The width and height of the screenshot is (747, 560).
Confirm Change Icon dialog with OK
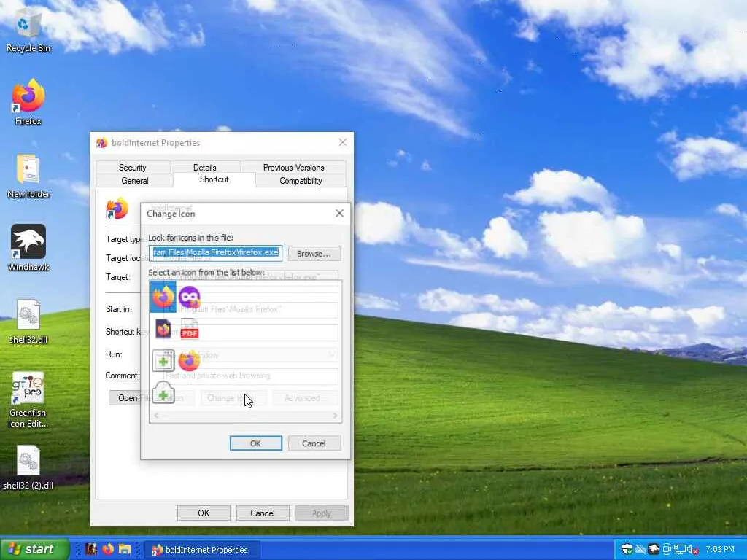(256, 443)
